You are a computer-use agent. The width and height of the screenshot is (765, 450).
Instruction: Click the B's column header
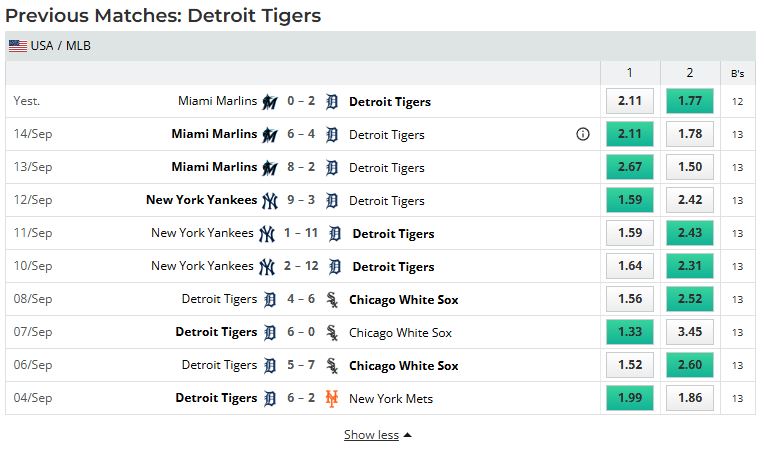click(x=737, y=73)
